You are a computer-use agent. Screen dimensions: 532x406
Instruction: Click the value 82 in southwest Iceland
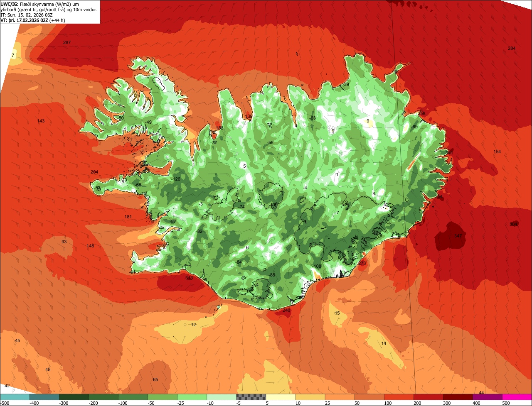click(x=199, y=232)
